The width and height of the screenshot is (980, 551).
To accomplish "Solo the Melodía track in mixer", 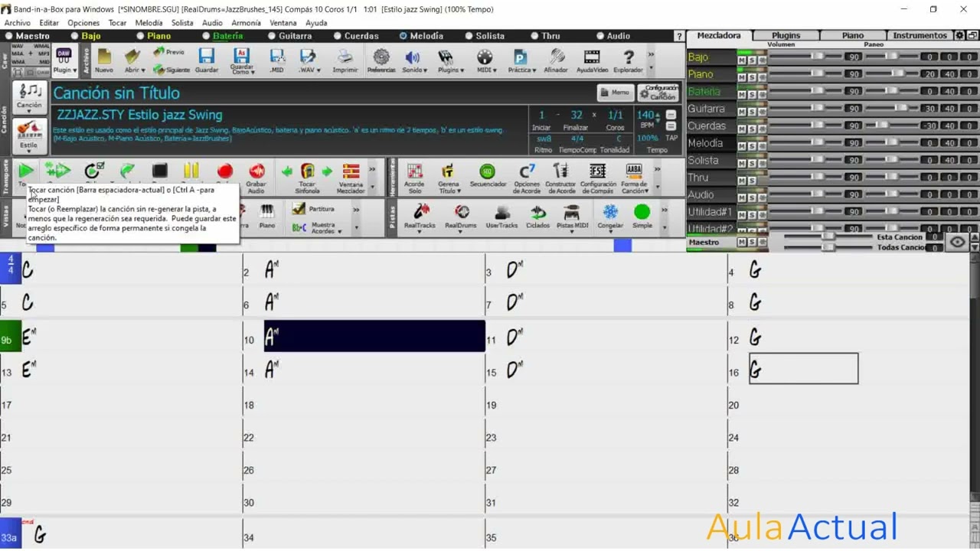I will 752,146.
